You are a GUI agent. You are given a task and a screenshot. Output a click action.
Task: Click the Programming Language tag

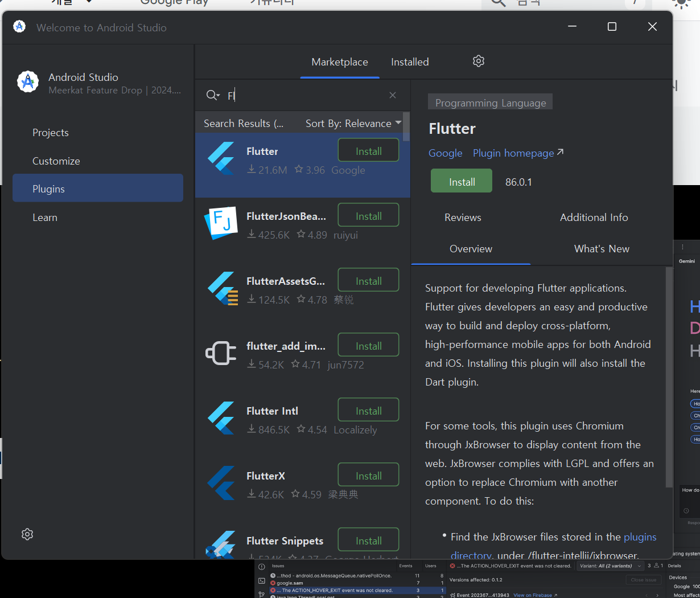click(490, 102)
